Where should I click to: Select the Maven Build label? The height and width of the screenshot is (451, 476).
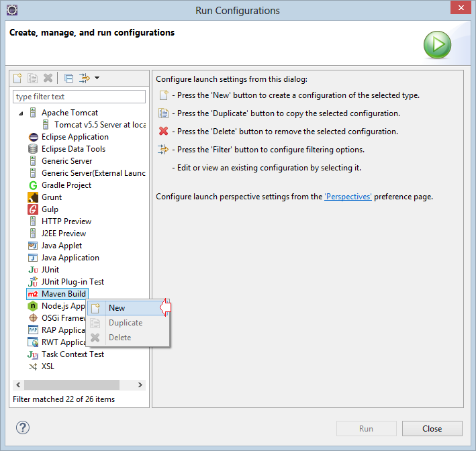[64, 294]
